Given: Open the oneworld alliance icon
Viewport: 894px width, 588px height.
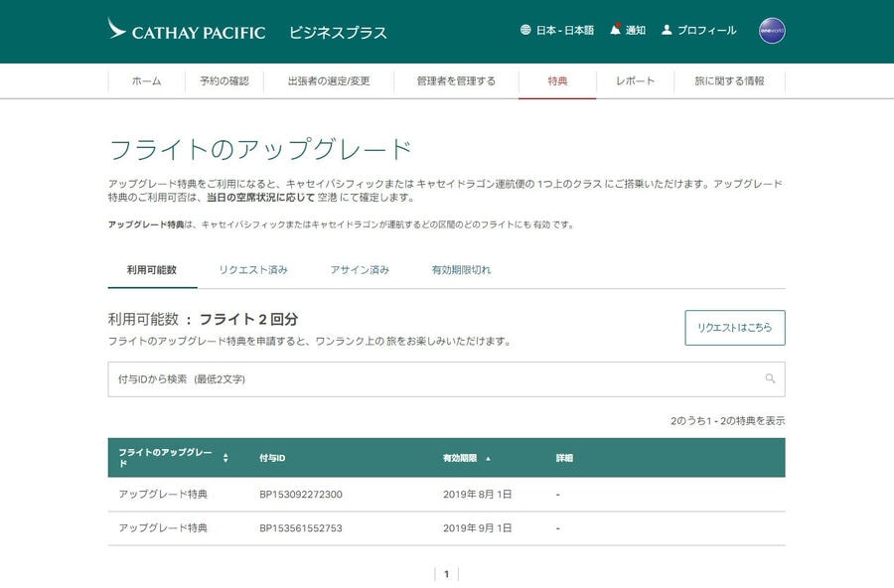Looking at the screenshot, I should click(772, 31).
